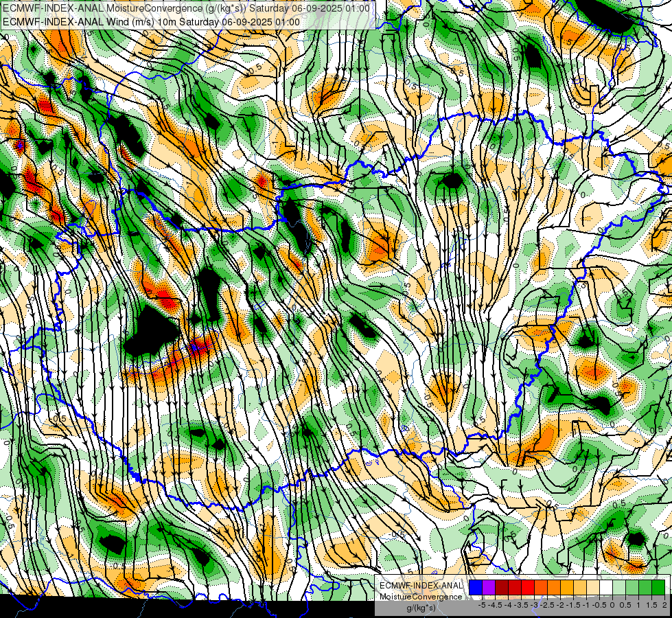The image size is (672, 618).
Task: Click the legend label ECMWF-INDEX-ANAL
Action: click(421, 586)
